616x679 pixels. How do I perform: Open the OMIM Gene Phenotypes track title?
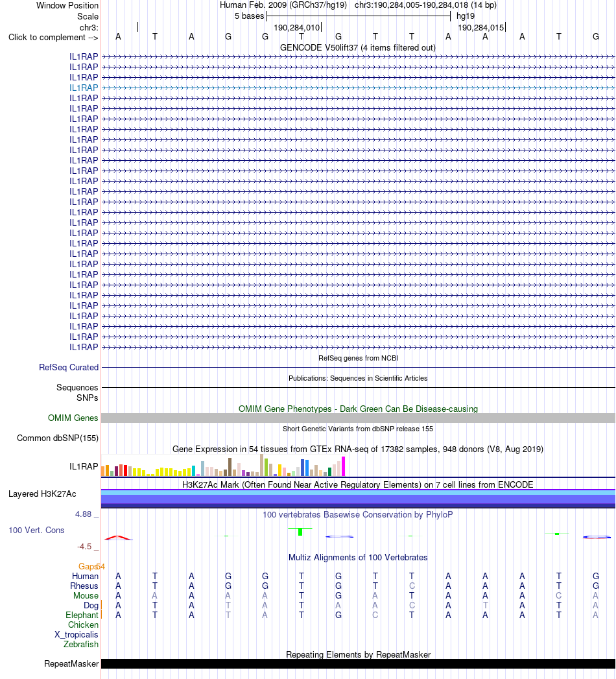tap(358, 409)
